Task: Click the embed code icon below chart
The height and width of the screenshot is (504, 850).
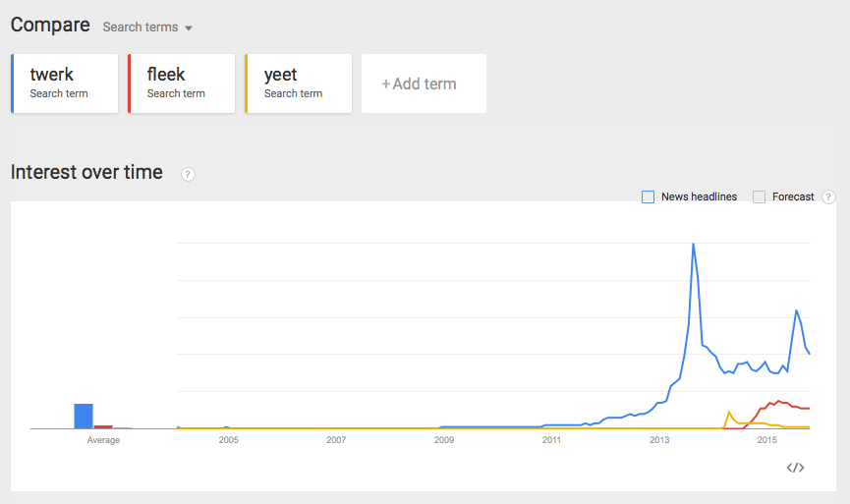Action: (795, 468)
